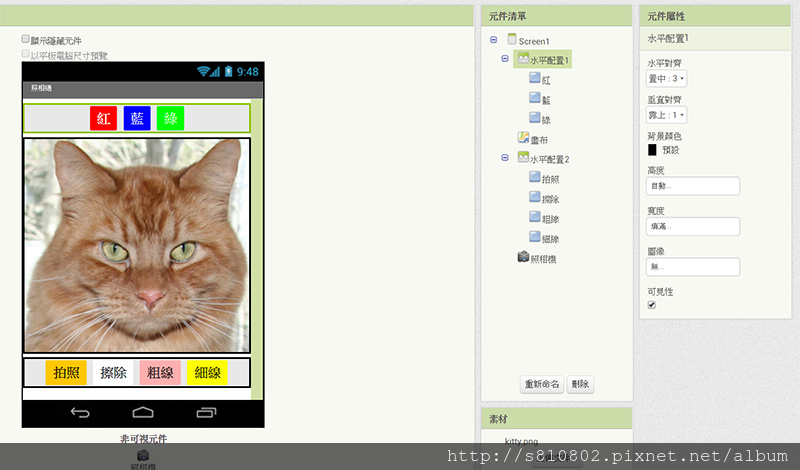
Task: Click the green 綠 button in phone preview
Action: point(170,118)
